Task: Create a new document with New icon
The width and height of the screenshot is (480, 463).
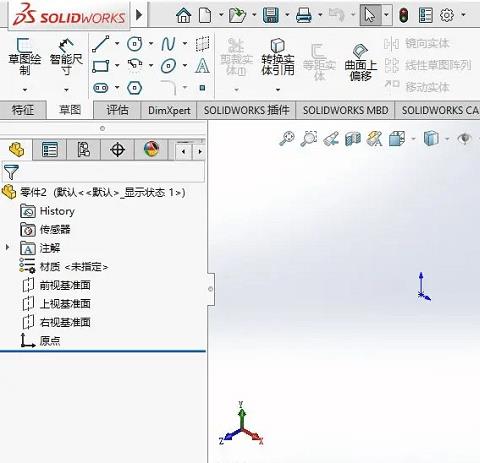Action: tap(205, 15)
